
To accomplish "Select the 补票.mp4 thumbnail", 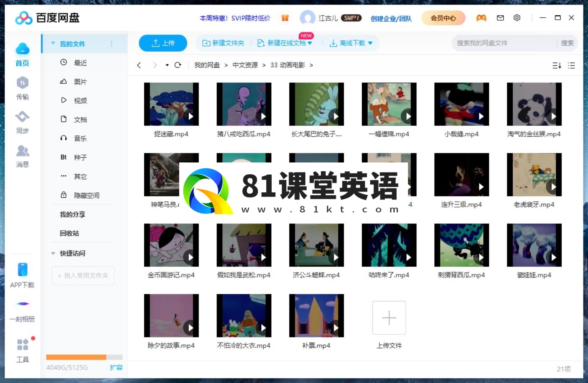I will [316, 316].
